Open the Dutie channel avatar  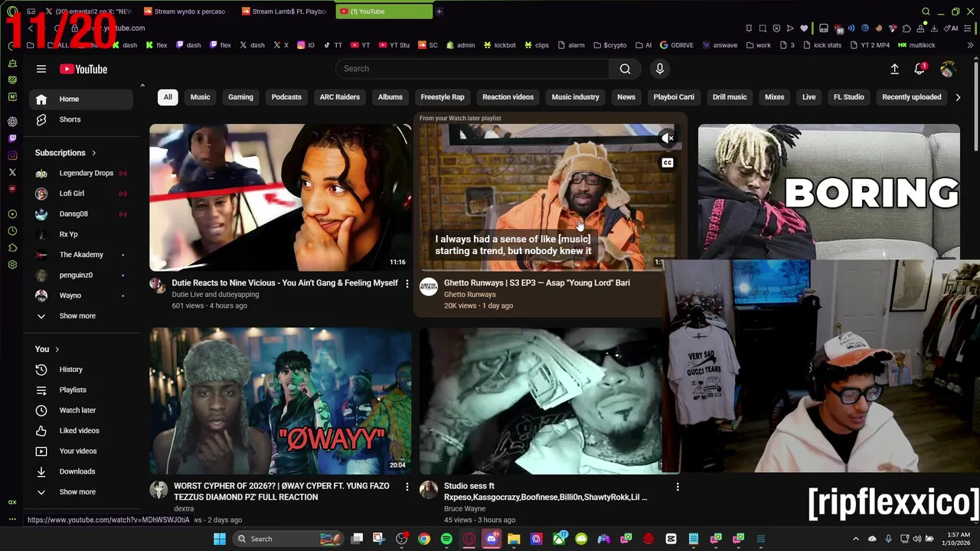click(157, 285)
